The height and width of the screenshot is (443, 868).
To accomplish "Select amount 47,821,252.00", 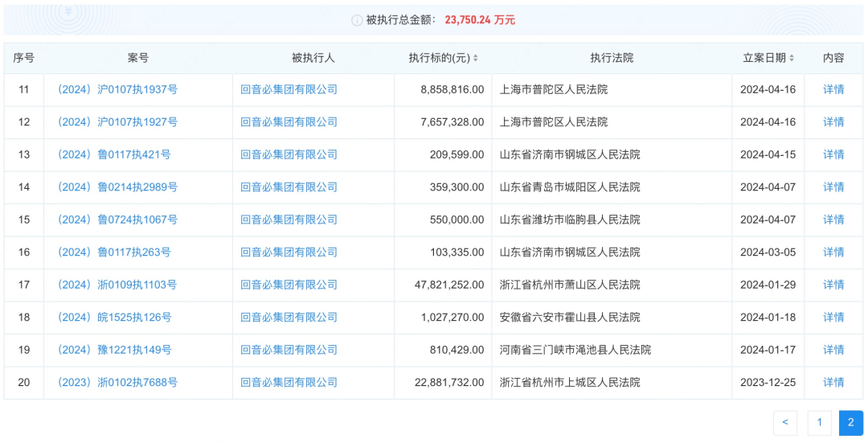I will (x=449, y=285).
